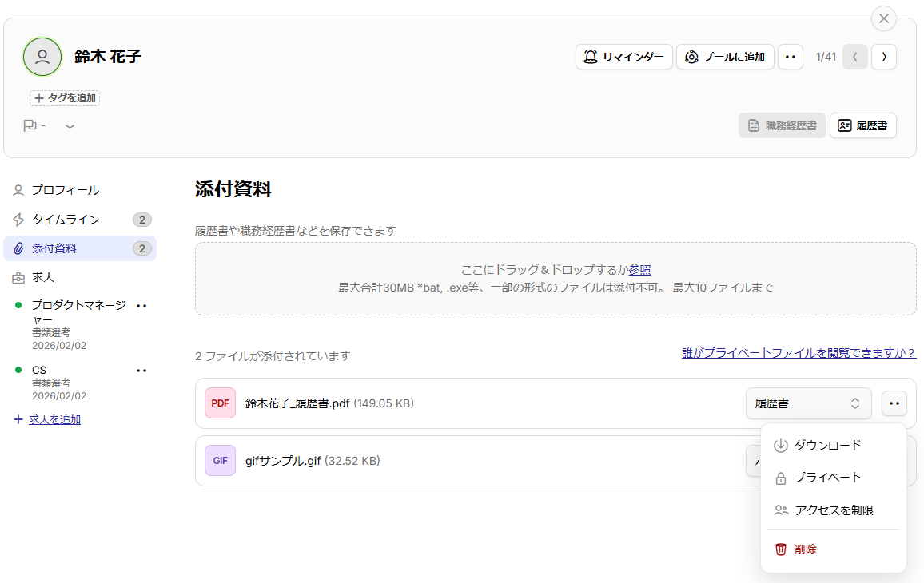Select ダウンロード from the context menu
This screenshot has height=583, width=924.
point(827,445)
